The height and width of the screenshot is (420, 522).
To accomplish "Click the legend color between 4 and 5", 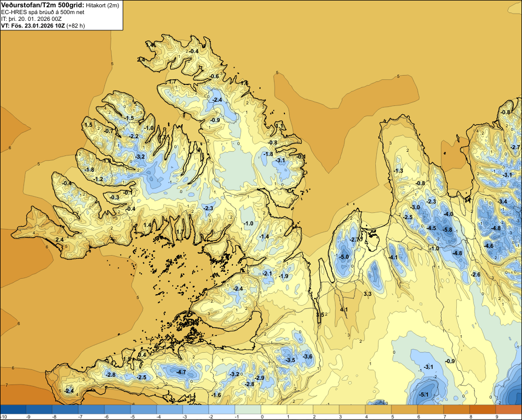I will click(378, 410).
